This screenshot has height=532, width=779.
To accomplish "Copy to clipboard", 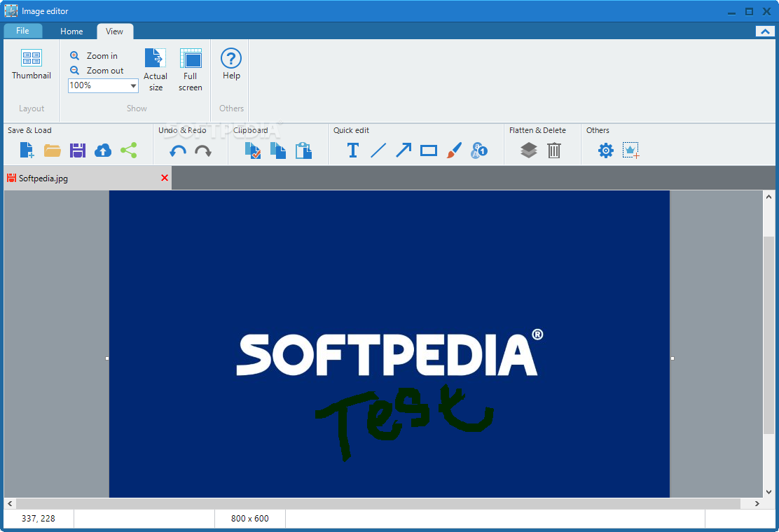I will click(278, 150).
